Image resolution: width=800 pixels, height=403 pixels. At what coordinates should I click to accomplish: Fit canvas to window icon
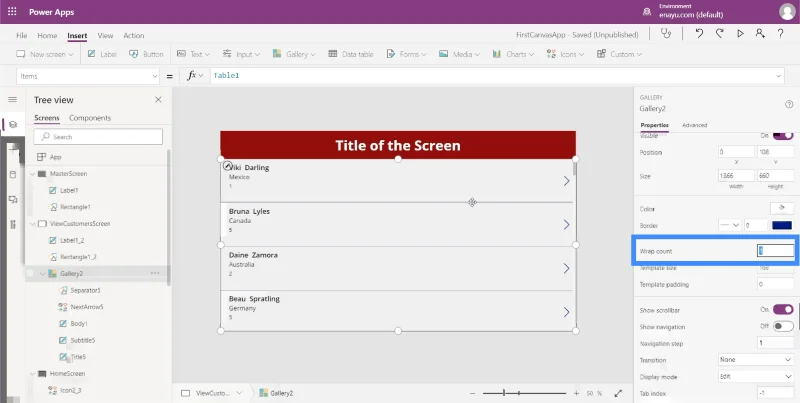618,393
